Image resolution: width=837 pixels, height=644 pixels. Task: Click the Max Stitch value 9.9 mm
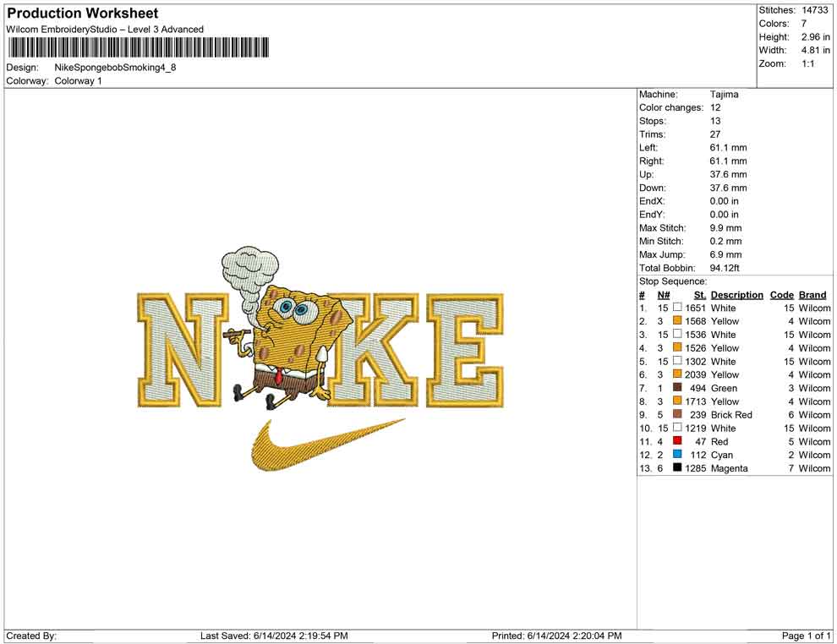point(725,228)
